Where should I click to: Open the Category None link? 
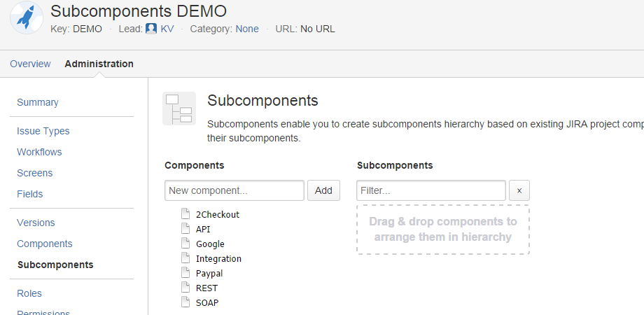(x=247, y=29)
